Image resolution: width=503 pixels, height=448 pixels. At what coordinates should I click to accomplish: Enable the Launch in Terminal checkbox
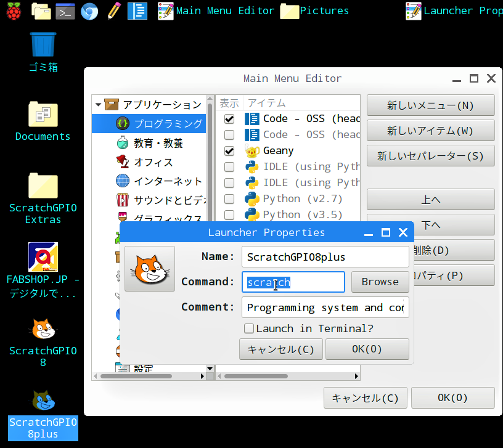249,328
